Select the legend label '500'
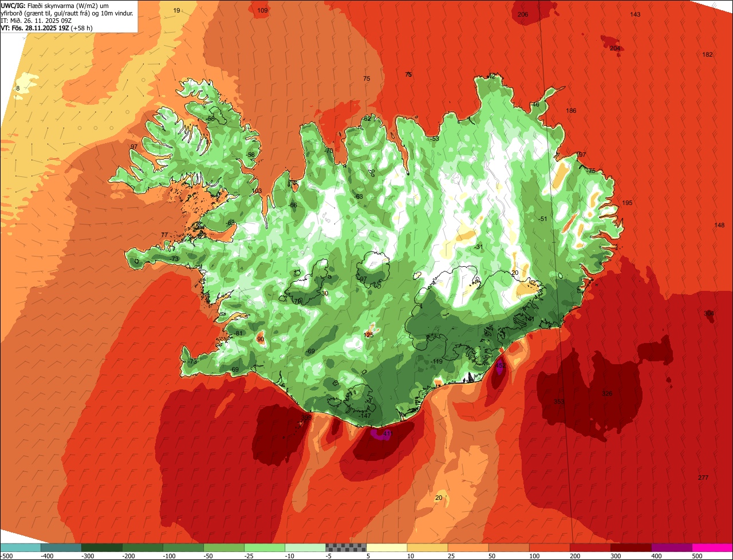 pos(697,555)
